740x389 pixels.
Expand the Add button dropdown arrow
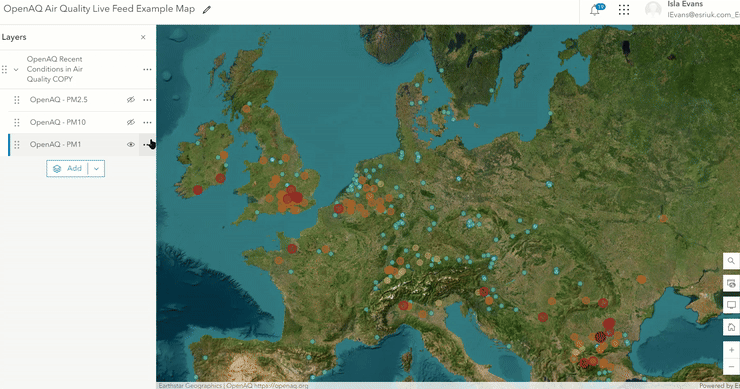coord(96,169)
